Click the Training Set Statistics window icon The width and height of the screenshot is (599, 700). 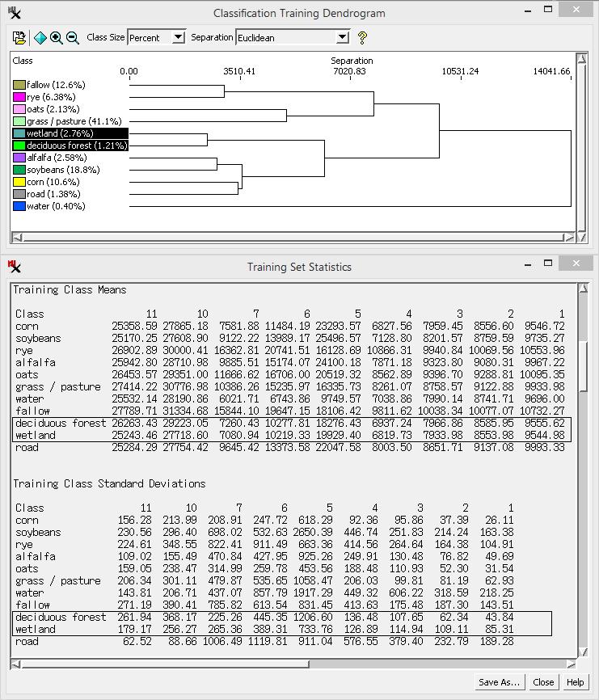click(x=15, y=267)
